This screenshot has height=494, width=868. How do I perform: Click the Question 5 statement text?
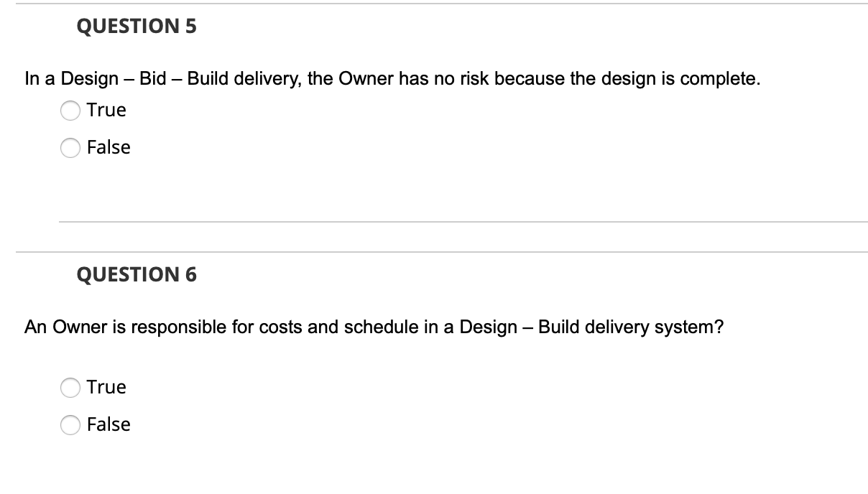(392, 78)
